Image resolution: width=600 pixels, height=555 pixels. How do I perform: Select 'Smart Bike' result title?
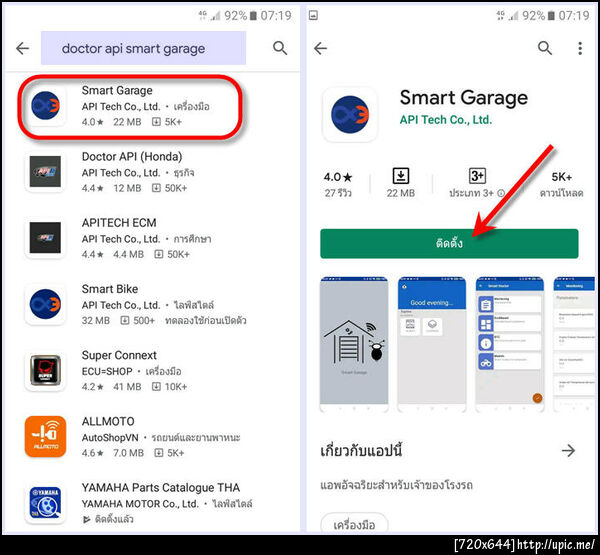(110, 289)
